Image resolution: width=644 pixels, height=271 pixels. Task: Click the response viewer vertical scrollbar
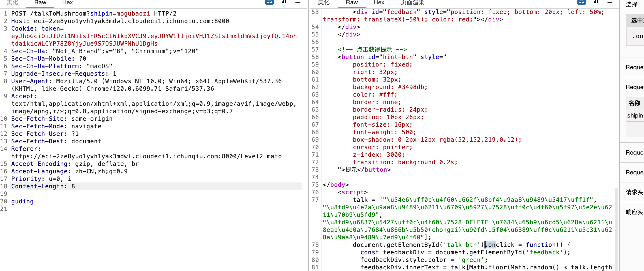[616, 228]
